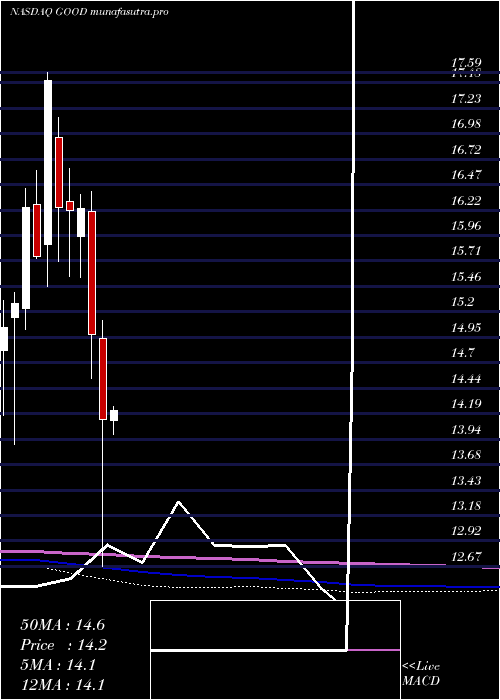Click the last small white candlestick near 14.19

[114, 416]
